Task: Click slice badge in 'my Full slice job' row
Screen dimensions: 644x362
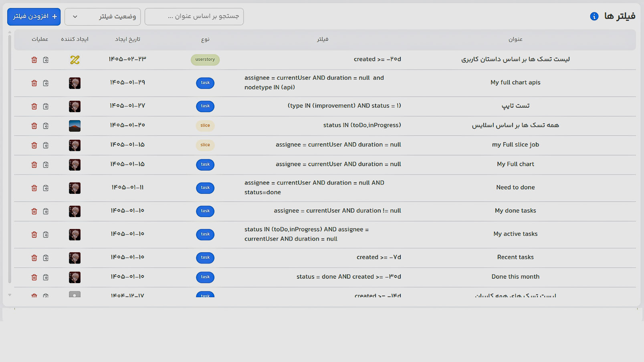Action: 205,145
